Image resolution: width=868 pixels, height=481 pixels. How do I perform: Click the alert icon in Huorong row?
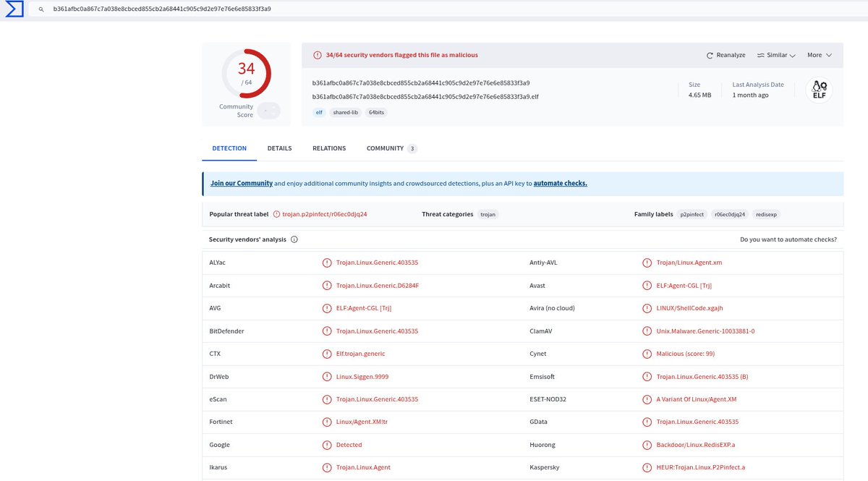coord(647,445)
